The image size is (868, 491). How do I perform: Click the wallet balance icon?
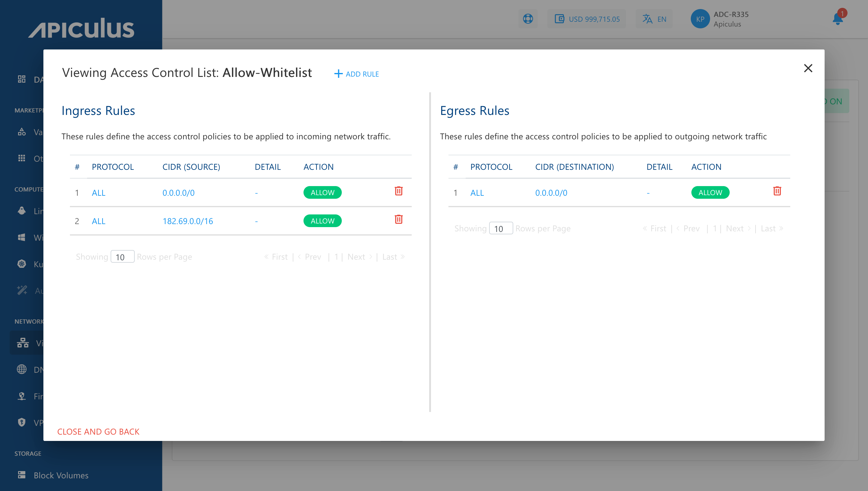559,19
